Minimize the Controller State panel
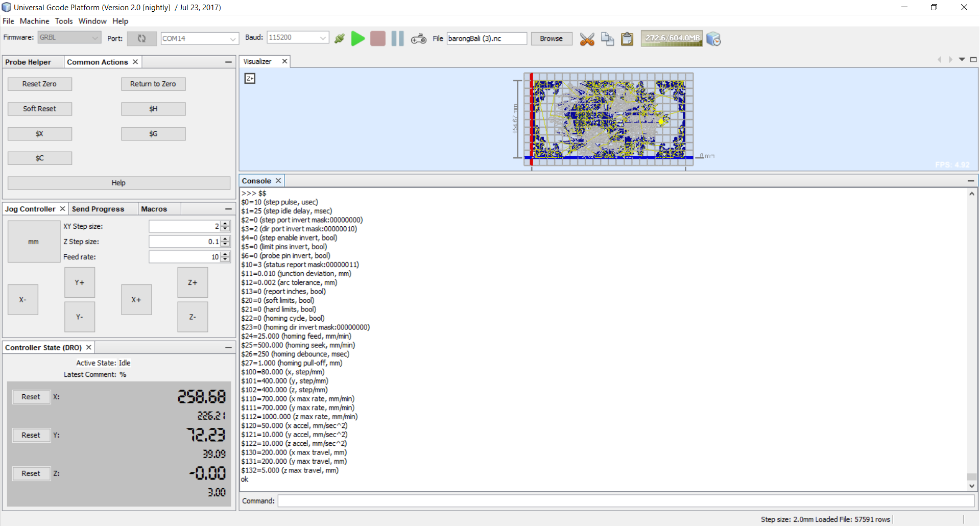The image size is (980, 526). [228, 347]
